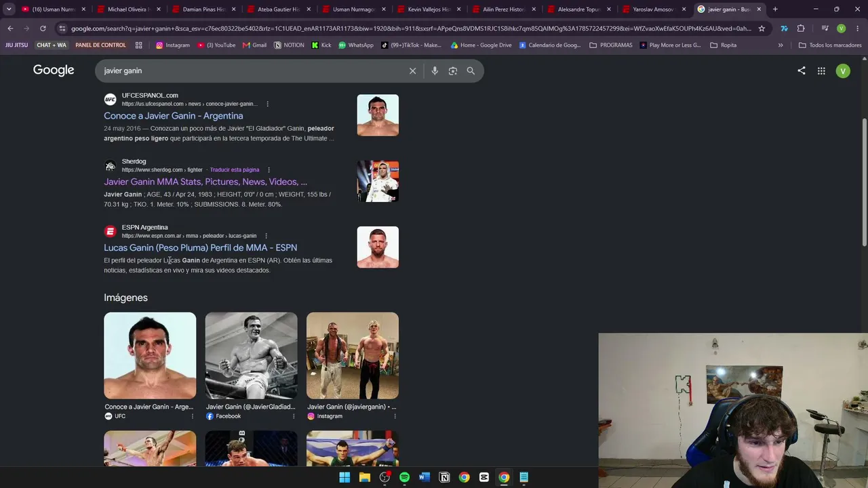This screenshot has height=488, width=868.
Task: Open the 'Conoce a Javier Ganin - Argentina' result
Action: (x=174, y=116)
